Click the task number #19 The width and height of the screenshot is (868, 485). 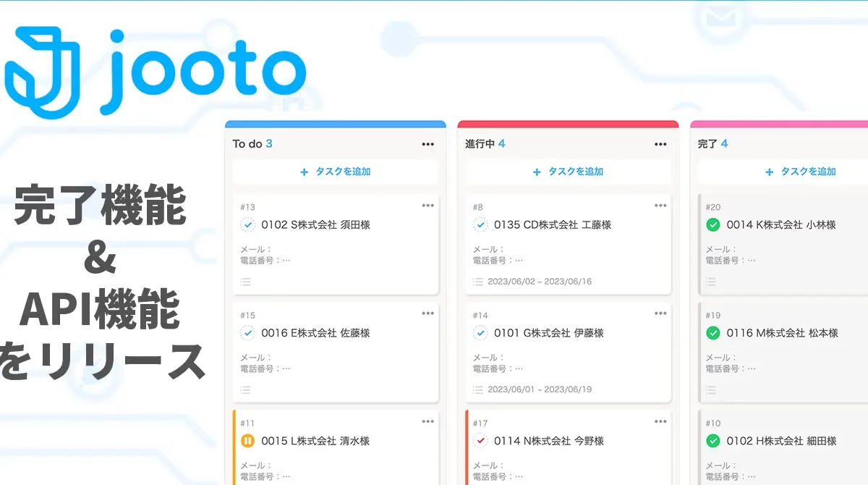pos(713,316)
